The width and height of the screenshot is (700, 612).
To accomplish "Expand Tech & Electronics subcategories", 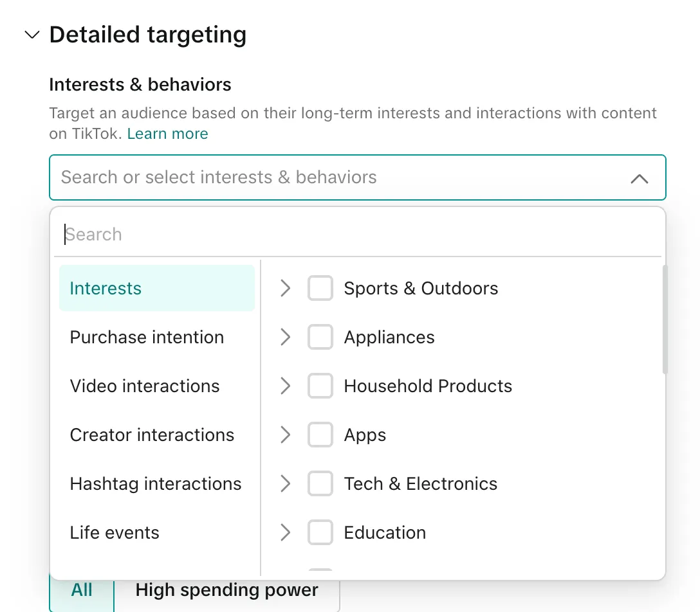I will tap(286, 483).
